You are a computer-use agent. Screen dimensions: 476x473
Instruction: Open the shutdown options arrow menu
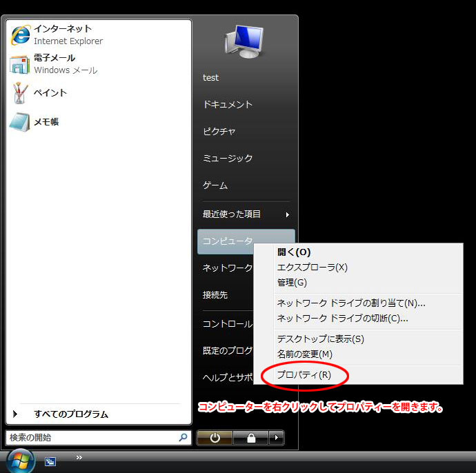[x=276, y=438]
